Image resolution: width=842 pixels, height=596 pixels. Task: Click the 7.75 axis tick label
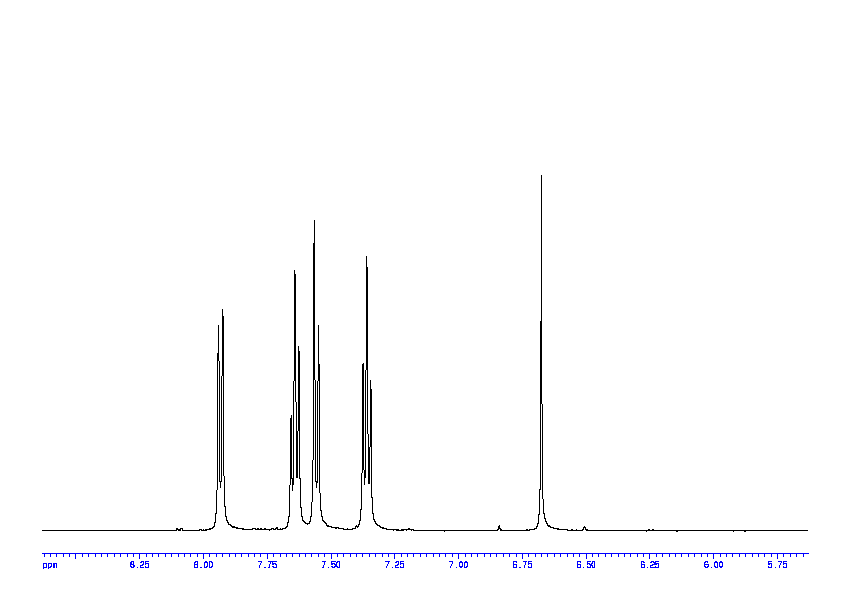(266, 565)
